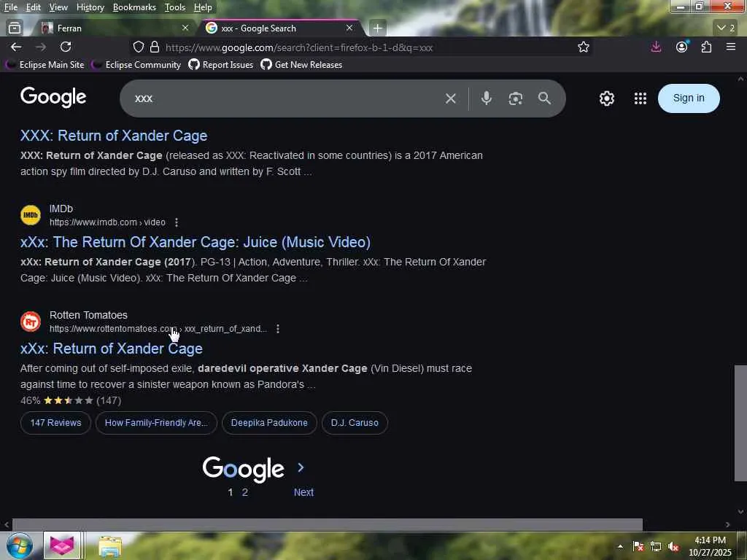Reload the page with the refresh icon
Image resolution: width=747 pixels, height=560 pixels.
click(66, 47)
